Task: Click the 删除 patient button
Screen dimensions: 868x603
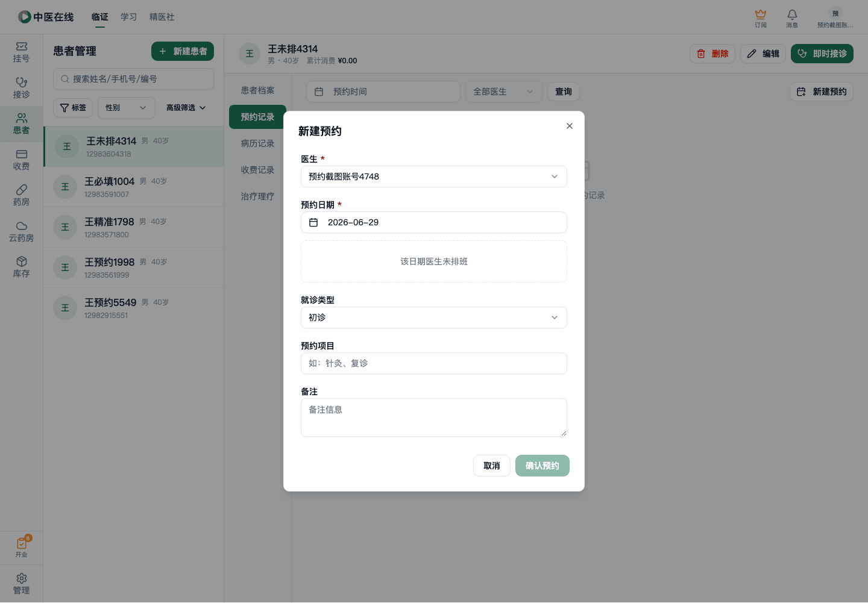Action: point(712,54)
